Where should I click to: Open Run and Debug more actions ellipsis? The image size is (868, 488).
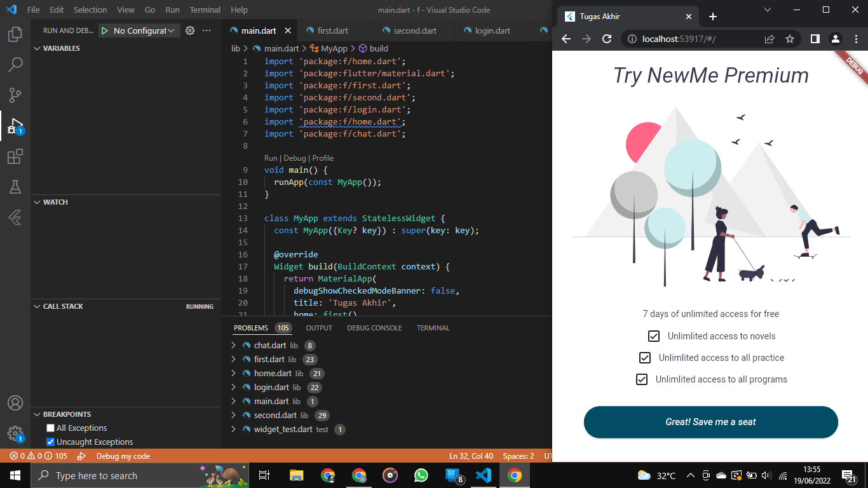point(207,30)
